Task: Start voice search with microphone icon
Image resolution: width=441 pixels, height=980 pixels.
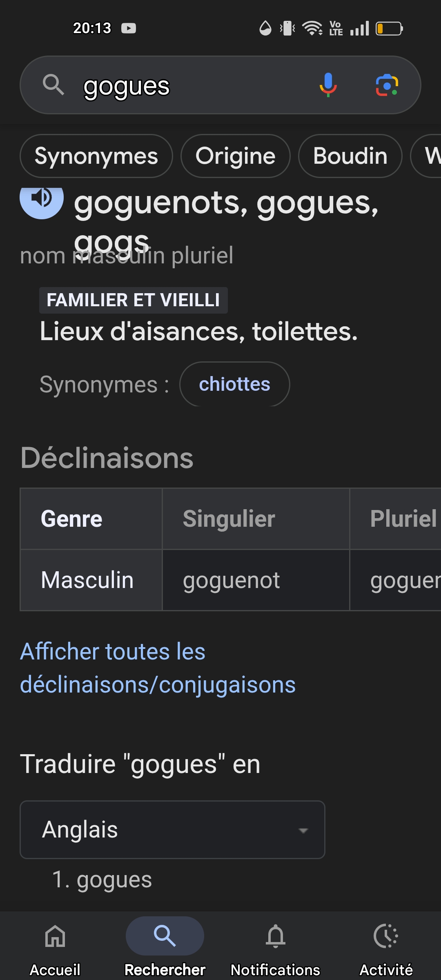Action: [328, 85]
